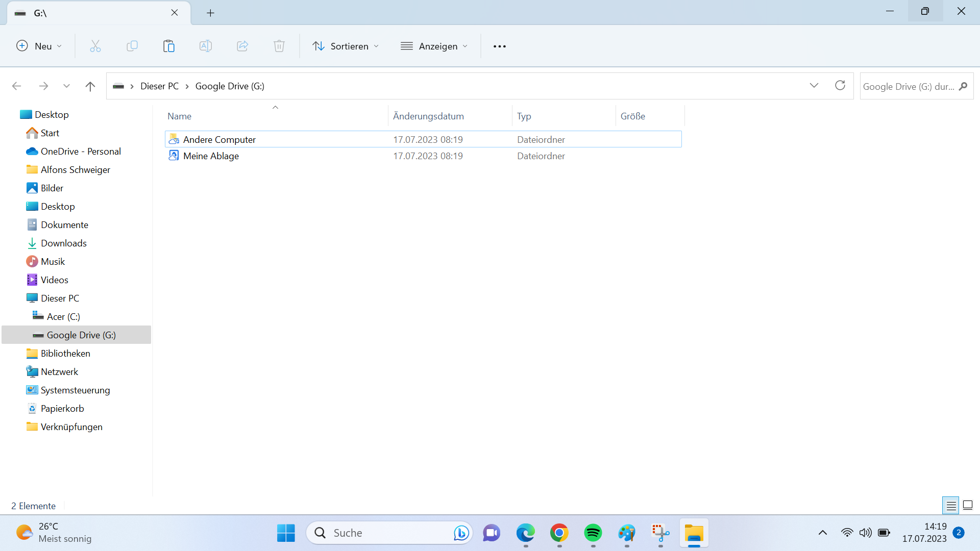The image size is (980, 551).
Task: Click the Paste clipboard icon
Action: coord(168,46)
